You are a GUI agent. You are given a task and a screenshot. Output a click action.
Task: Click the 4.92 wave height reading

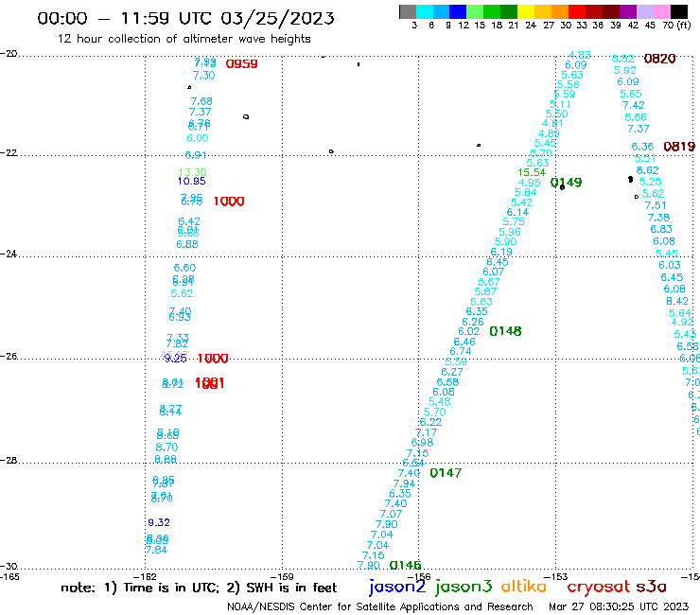click(682, 322)
